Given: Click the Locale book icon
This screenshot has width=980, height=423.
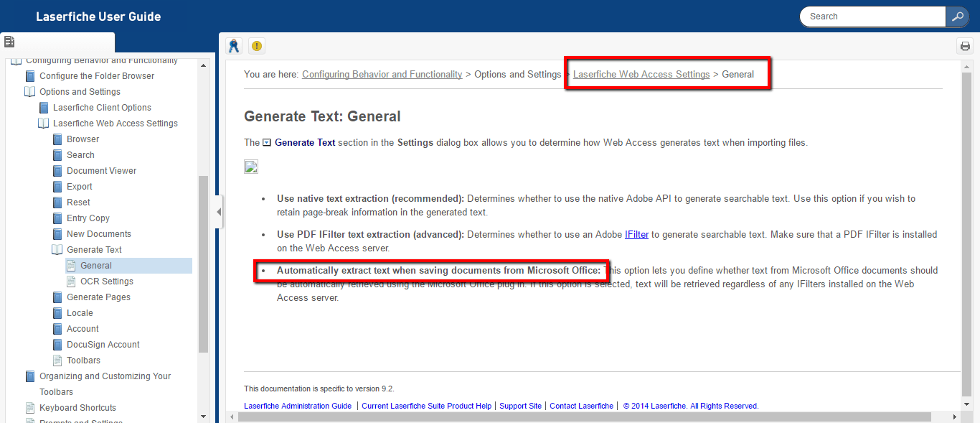Looking at the screenshot, I should pyautogui.click(x=57, y=313).
